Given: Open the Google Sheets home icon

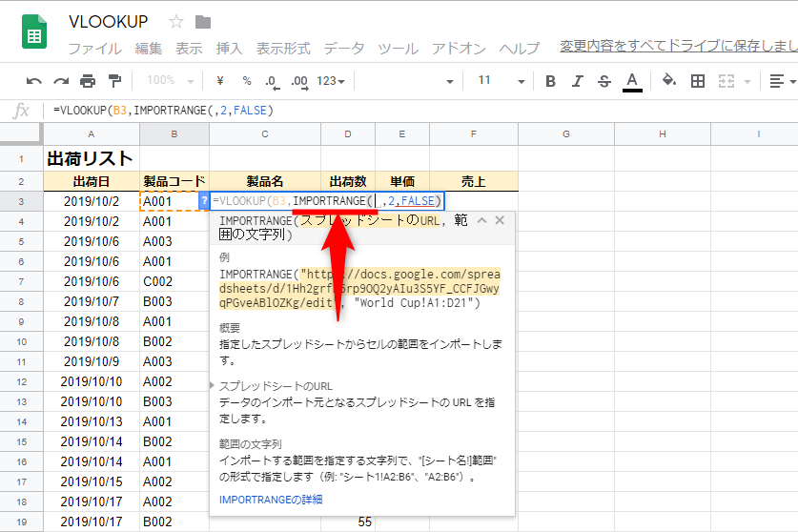Looking at the screenshot, I should click(x=34, y=32).
